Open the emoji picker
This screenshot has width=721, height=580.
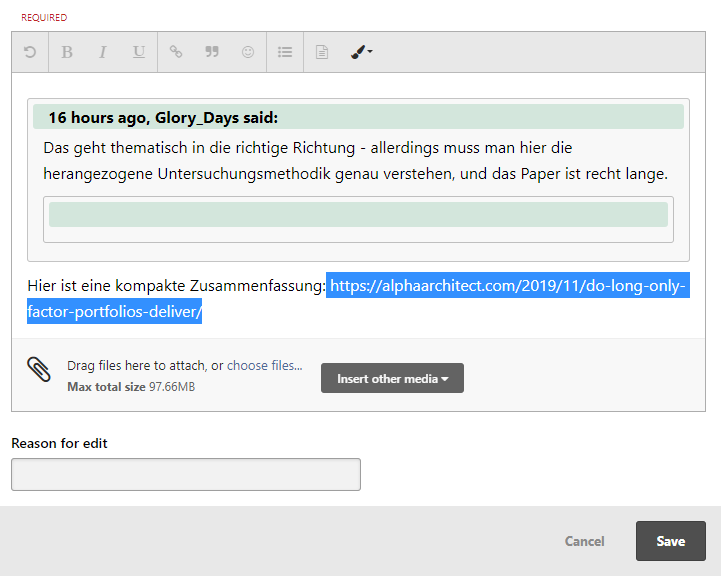(248, 52)
